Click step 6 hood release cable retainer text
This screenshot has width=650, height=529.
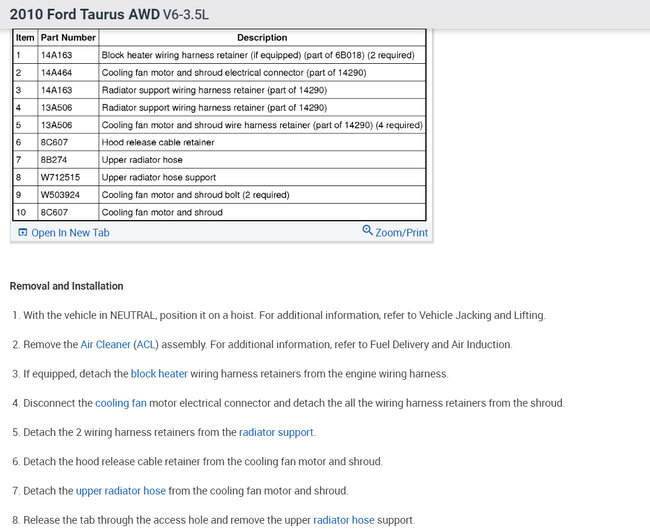pos(203,461)
